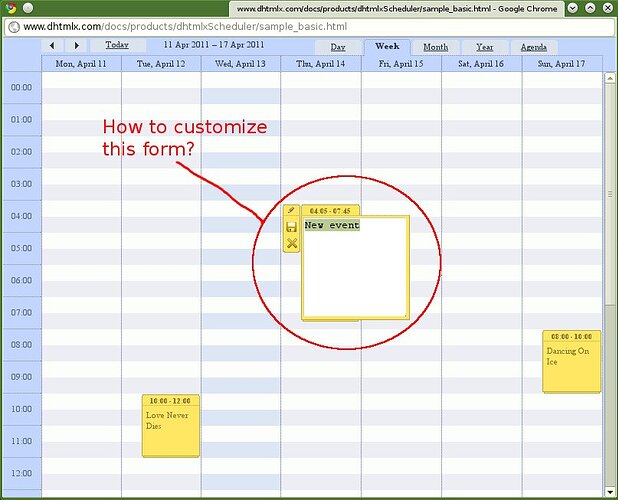
Task: Click the Tue, April 12 column header
Action: (161, 64)
